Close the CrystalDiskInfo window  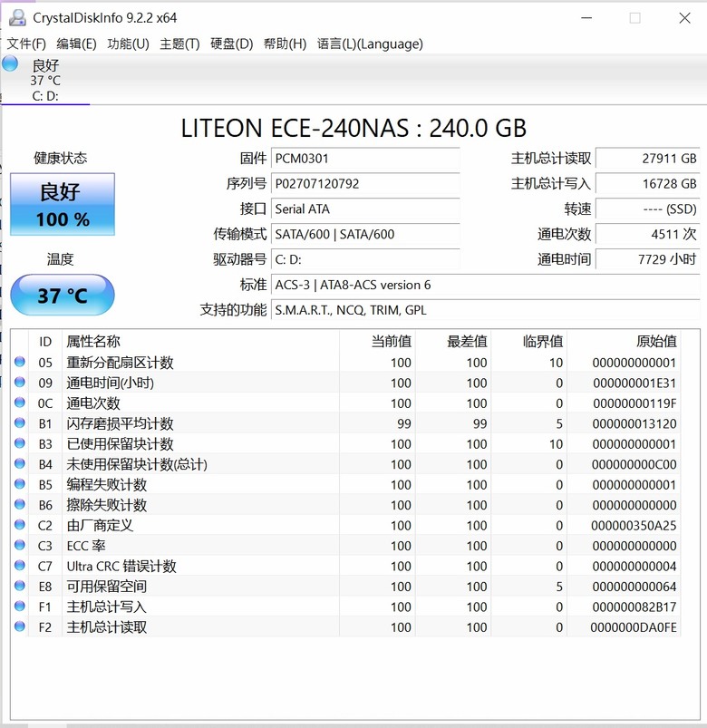[684, 18]
